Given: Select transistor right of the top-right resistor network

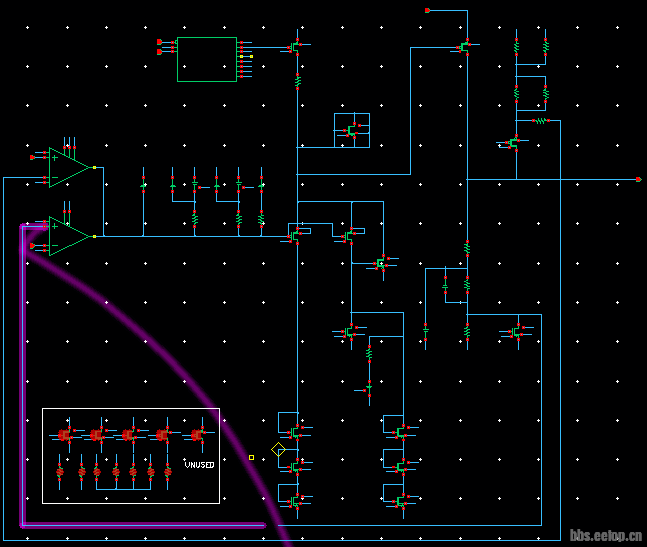Looking at the screenshot, I should tap(512, 144).
